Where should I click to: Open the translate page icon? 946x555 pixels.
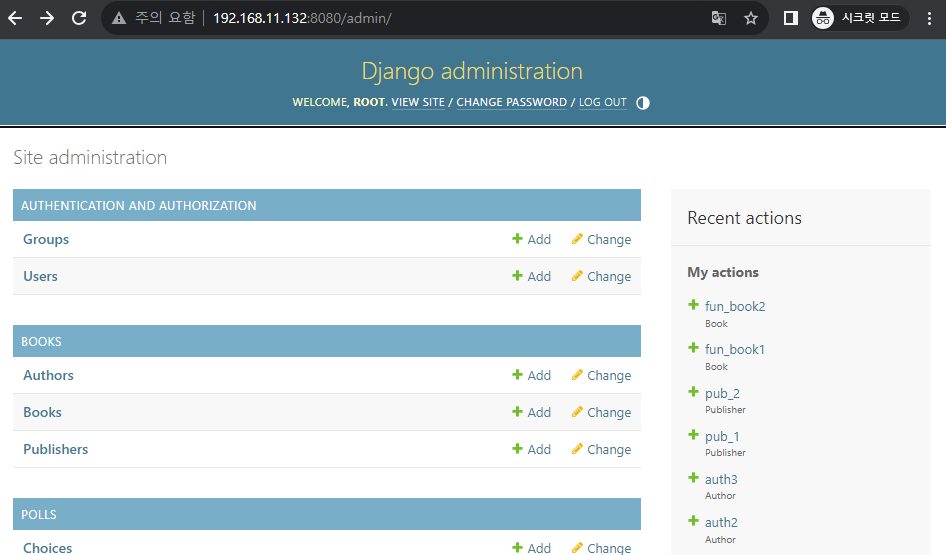(719, 18)
